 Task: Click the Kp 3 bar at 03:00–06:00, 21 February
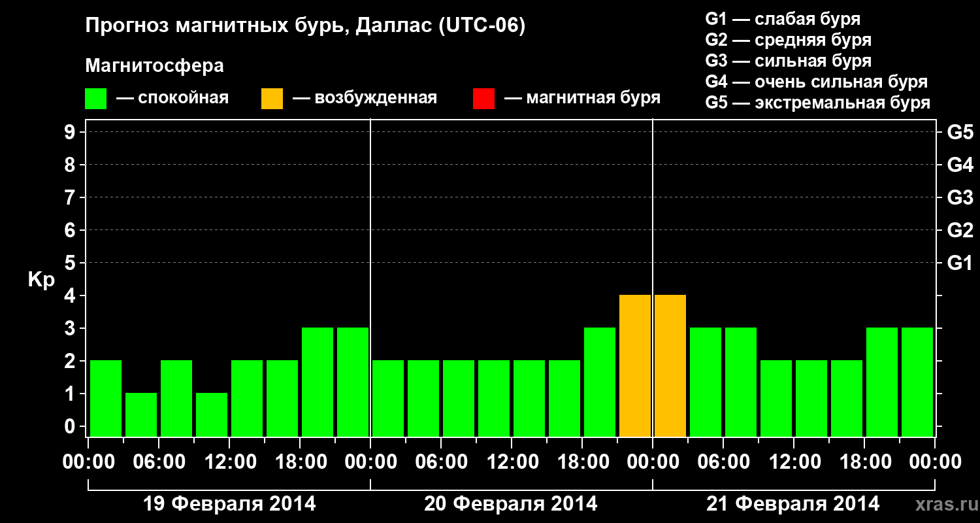pos(706,382)
